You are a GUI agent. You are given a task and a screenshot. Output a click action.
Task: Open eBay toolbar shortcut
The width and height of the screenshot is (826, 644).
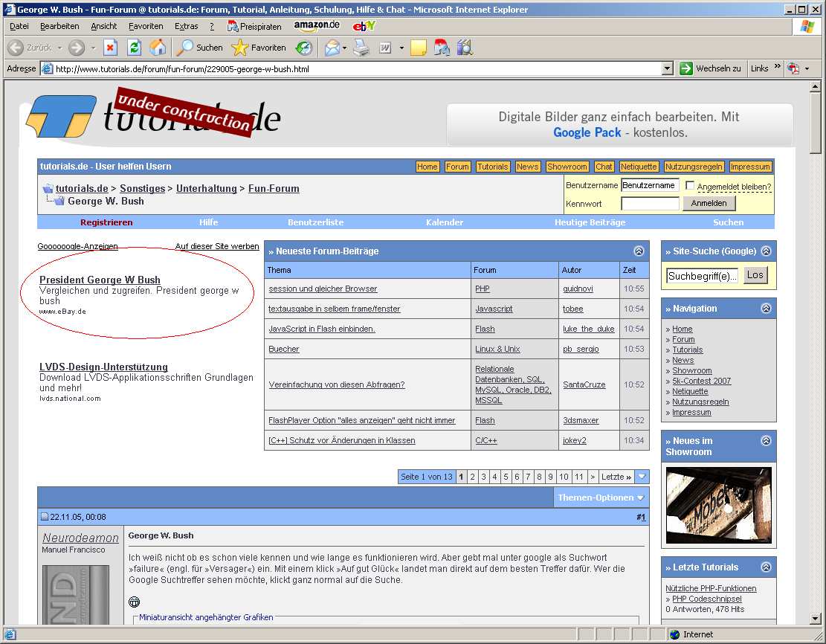click(364, 26)
